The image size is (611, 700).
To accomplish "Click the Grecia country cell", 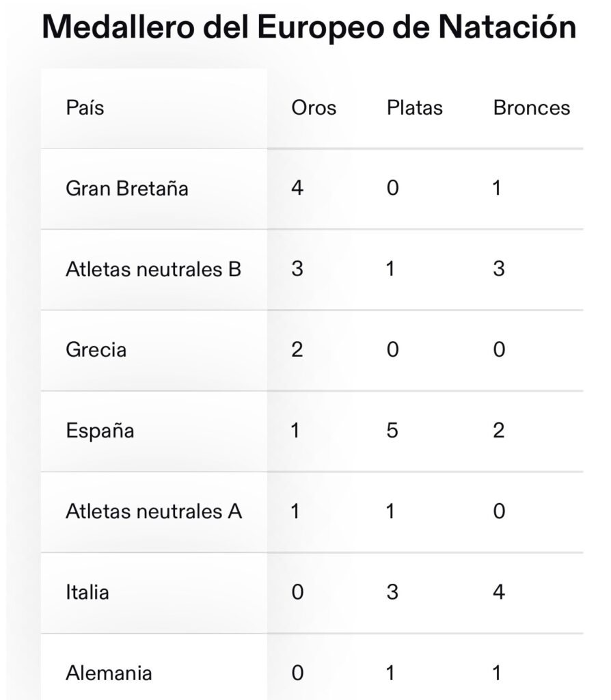I will tap(96, 350).
